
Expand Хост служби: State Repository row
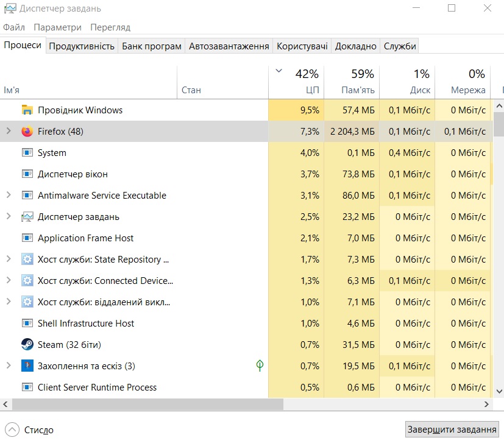[x=9, y=259]
